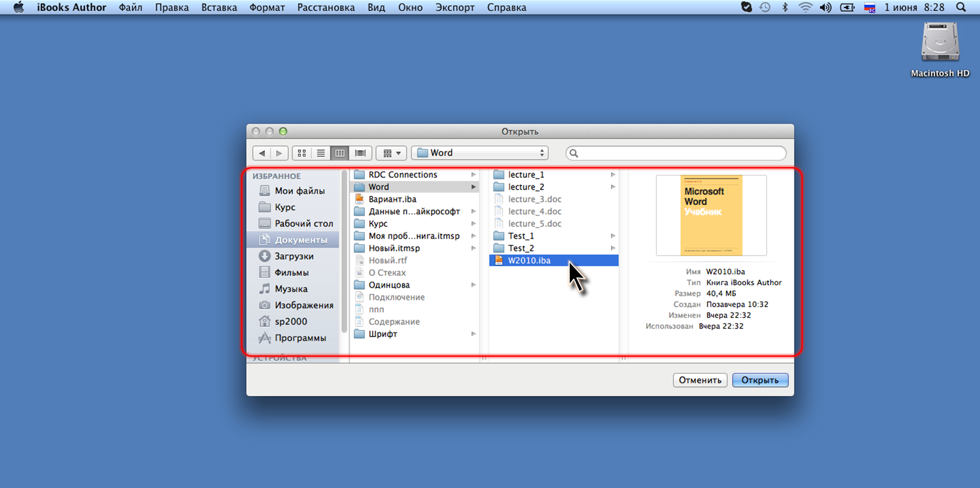
Task: Open the Файл menu
Action: coord(131,8)
